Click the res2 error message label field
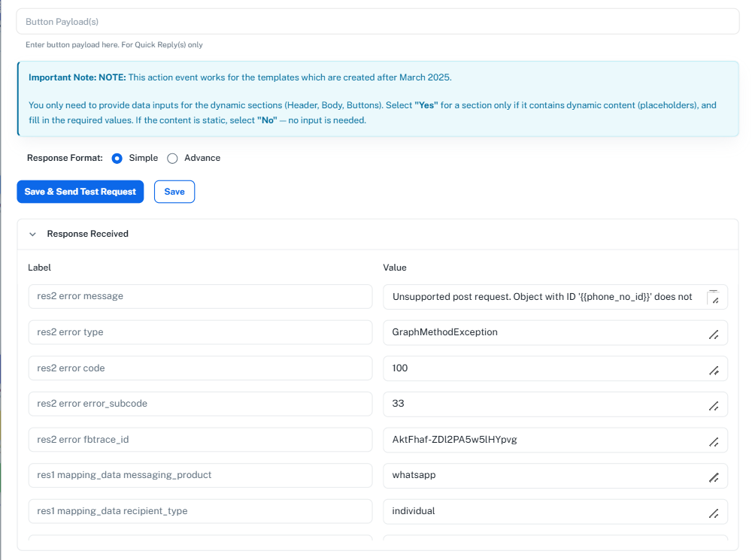Viewport: 752px width, 560px height. point(200,296)
